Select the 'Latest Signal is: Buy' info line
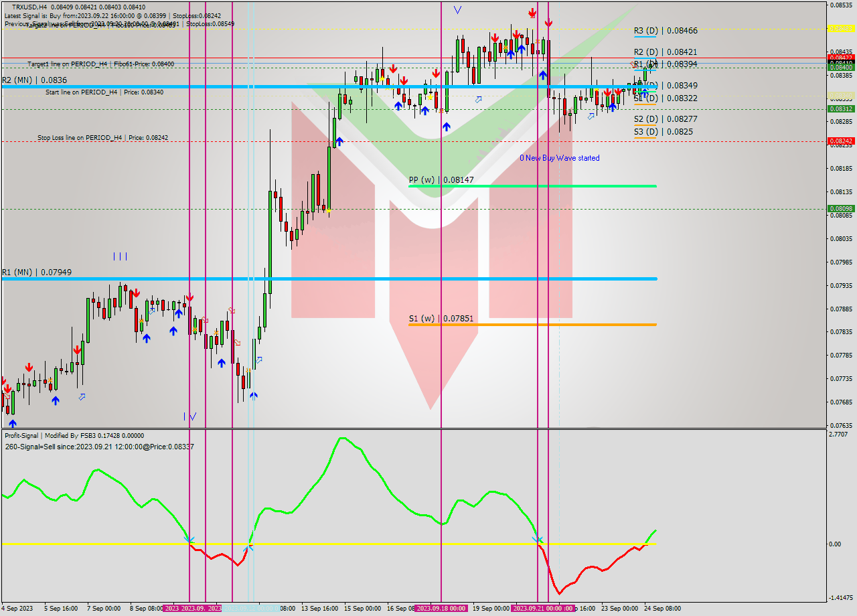 tap(112, 15)
